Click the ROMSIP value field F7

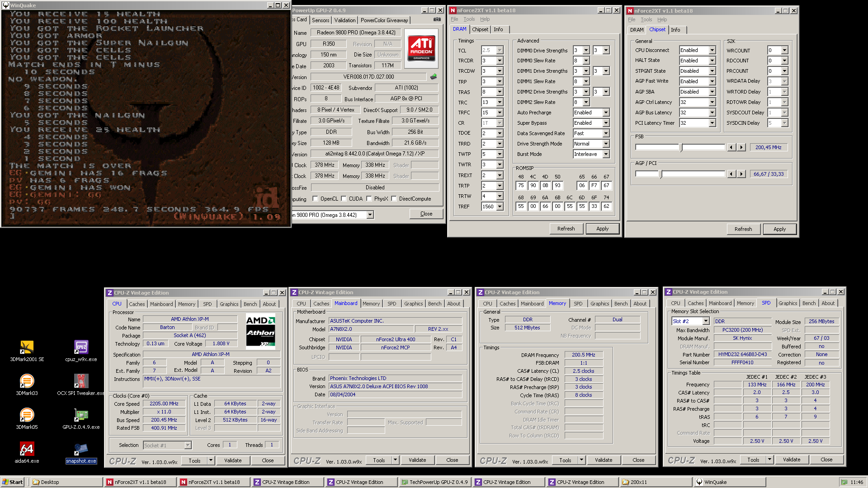[x=594, y=185]
